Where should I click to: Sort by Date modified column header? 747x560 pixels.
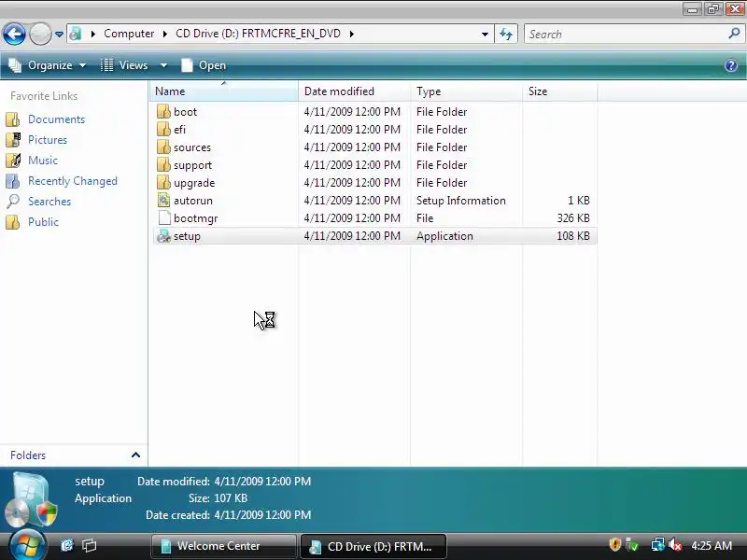click(354, 91)
